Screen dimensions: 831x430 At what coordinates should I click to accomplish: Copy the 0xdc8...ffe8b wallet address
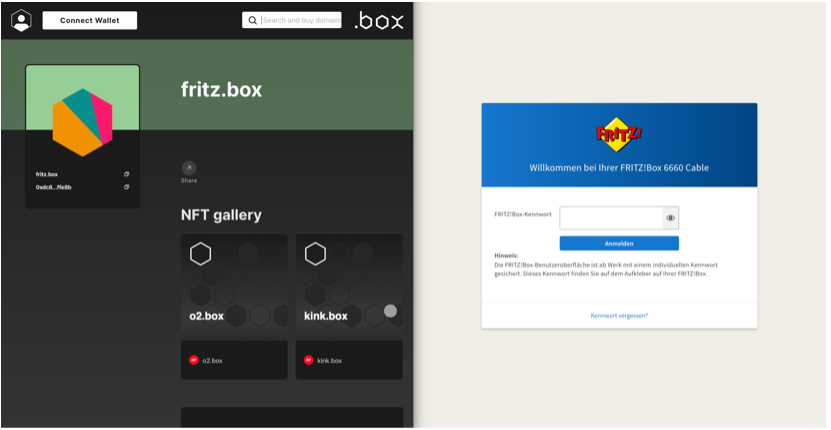pos(127,187)
